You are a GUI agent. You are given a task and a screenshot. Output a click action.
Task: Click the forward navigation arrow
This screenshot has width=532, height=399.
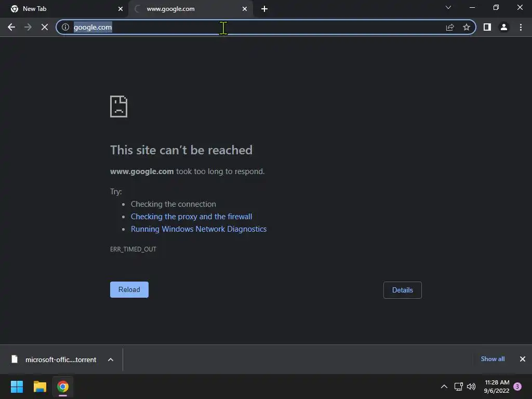tap(28, 27)
